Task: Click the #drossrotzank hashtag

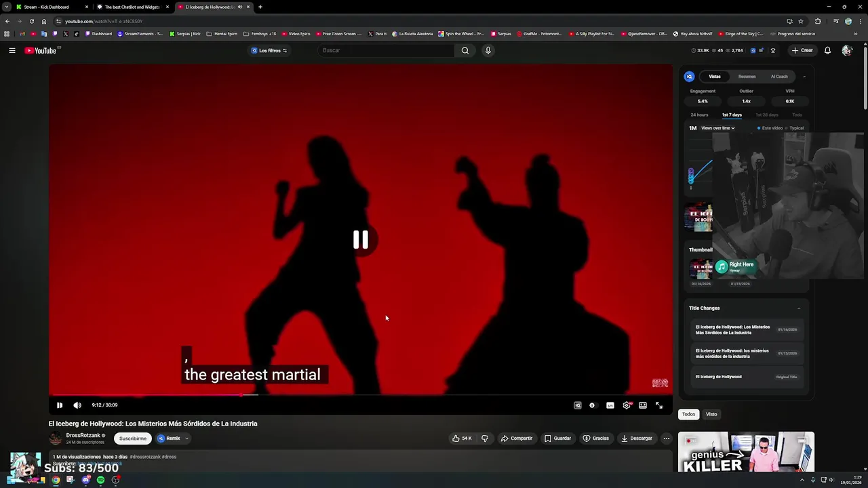Action: pos(144,457)
